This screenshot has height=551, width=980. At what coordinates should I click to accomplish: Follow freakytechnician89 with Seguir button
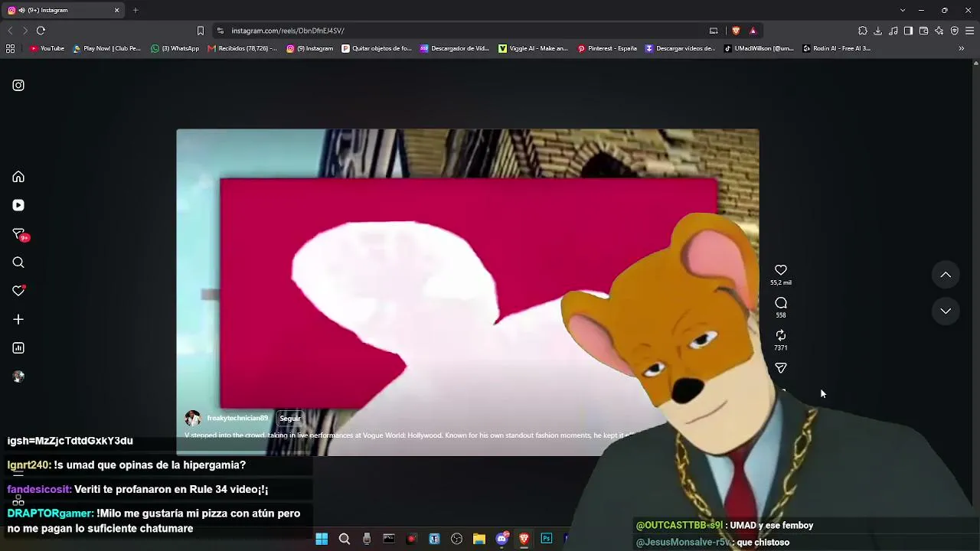pos(290,419)
